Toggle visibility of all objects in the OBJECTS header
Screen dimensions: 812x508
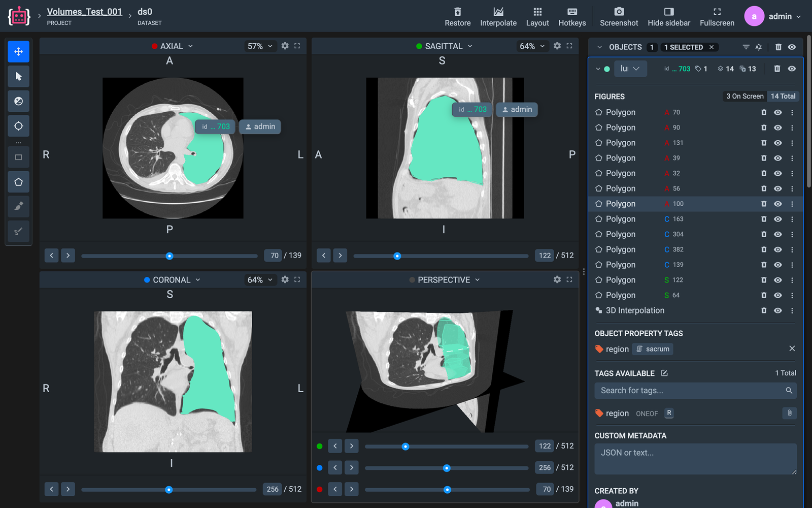point(792,47)
